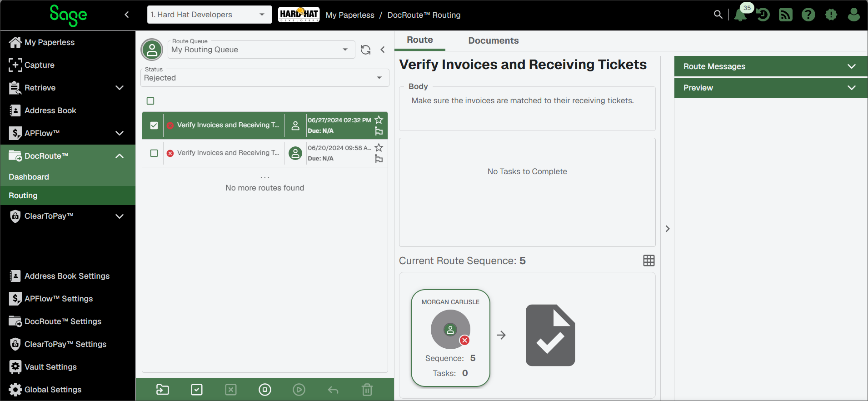The image size is (868, 401).
Task: Refresh the routing queue list
Action: point(366,50)
